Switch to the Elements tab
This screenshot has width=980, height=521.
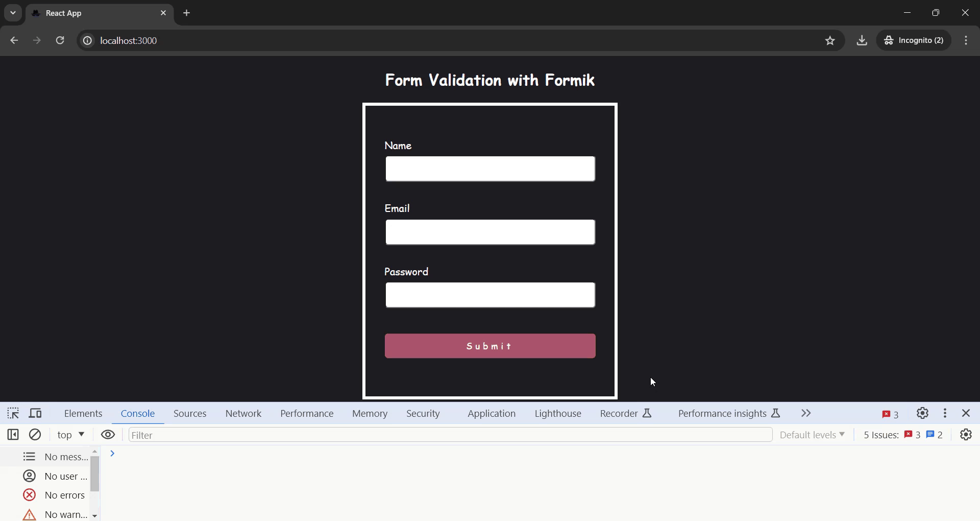(83, 414)
